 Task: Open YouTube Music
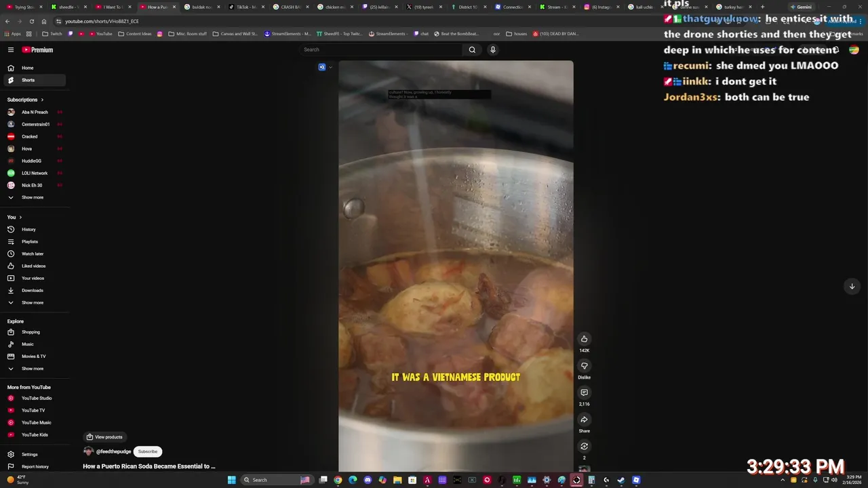[x=33, y=422]
